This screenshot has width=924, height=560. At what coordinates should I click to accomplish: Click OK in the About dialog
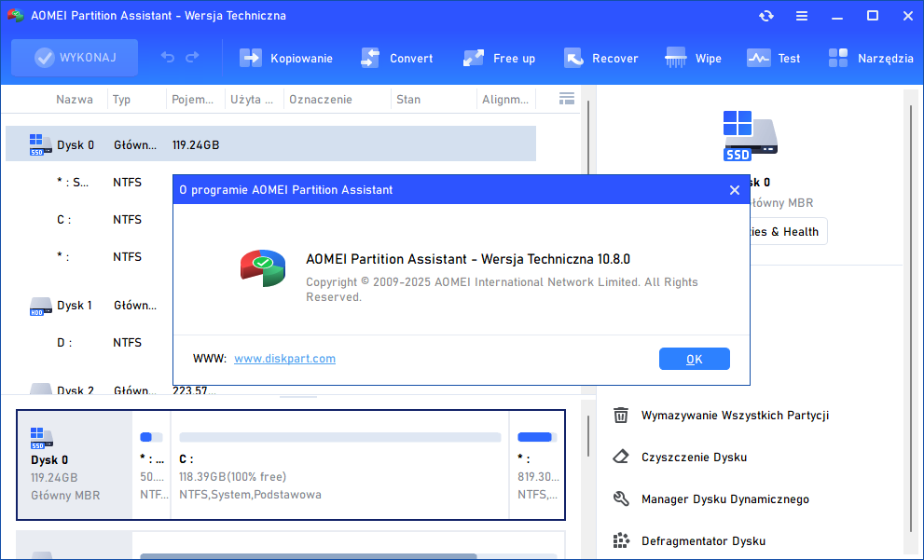click(x=695, y=359)
